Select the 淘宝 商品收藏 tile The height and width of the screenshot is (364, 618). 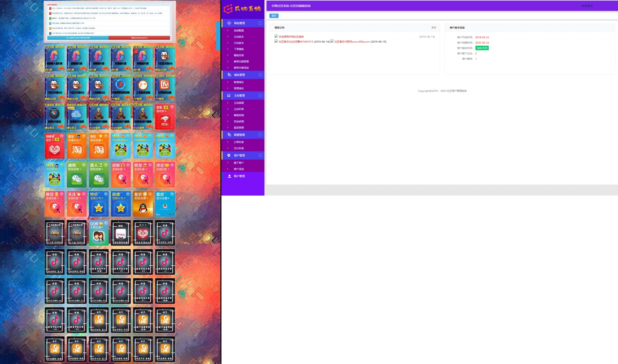click(99, 146)
